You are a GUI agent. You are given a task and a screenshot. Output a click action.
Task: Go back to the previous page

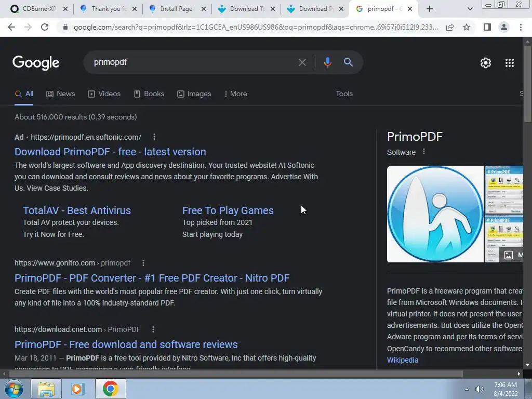[11, 27]
